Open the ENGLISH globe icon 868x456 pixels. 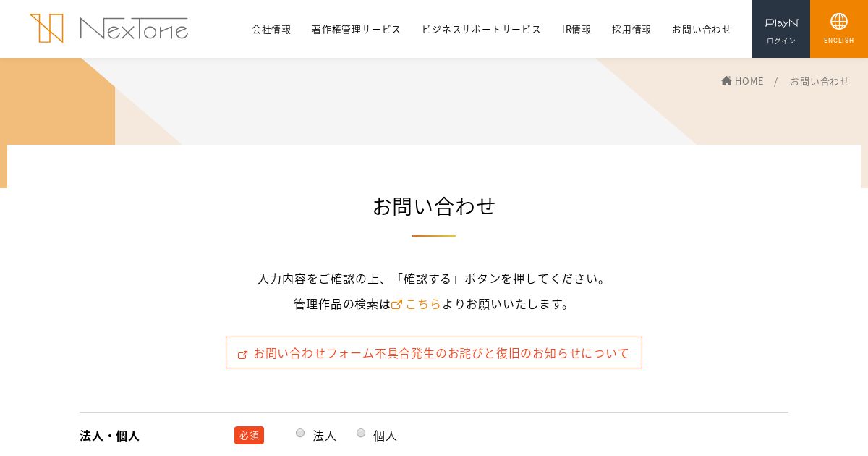pyautogui.click(x=839, y=21)
